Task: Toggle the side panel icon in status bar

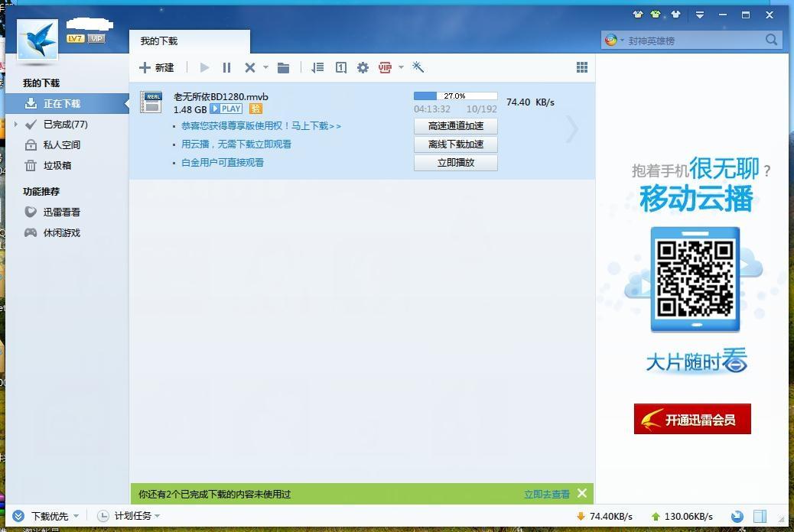Action: pyautogui.click(x=760, y=516)
